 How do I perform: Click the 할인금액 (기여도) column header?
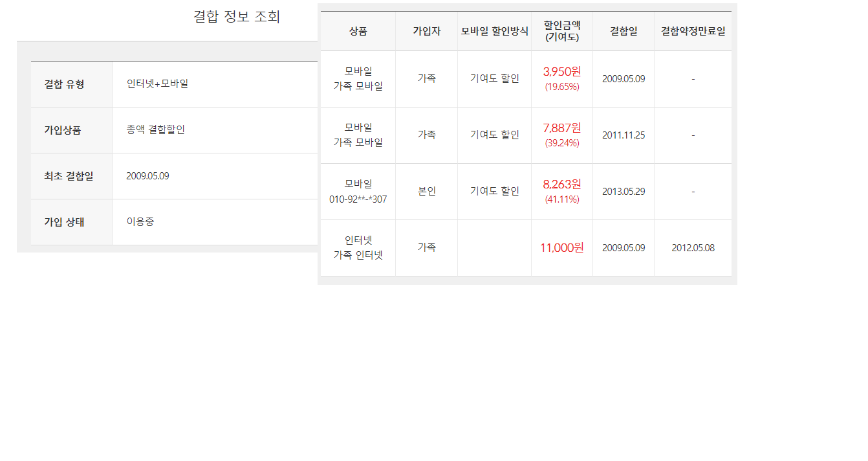(561, 31)
